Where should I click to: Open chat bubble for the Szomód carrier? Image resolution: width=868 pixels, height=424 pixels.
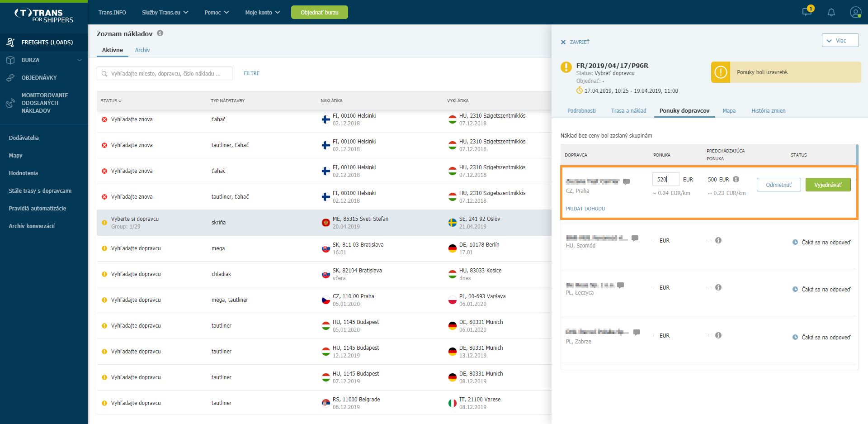(635, 238)
